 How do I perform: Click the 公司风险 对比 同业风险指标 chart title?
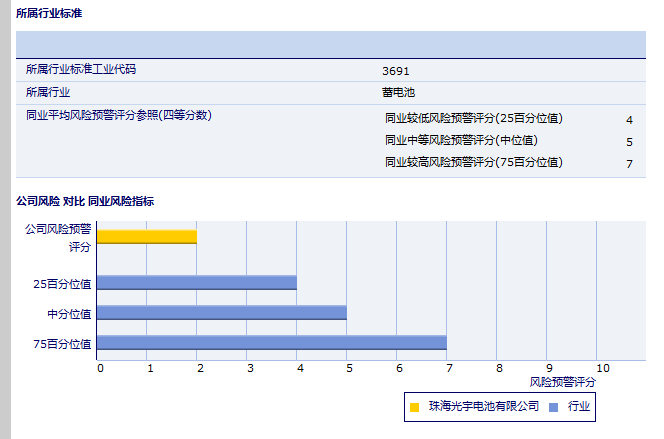(x=84, y=201)
